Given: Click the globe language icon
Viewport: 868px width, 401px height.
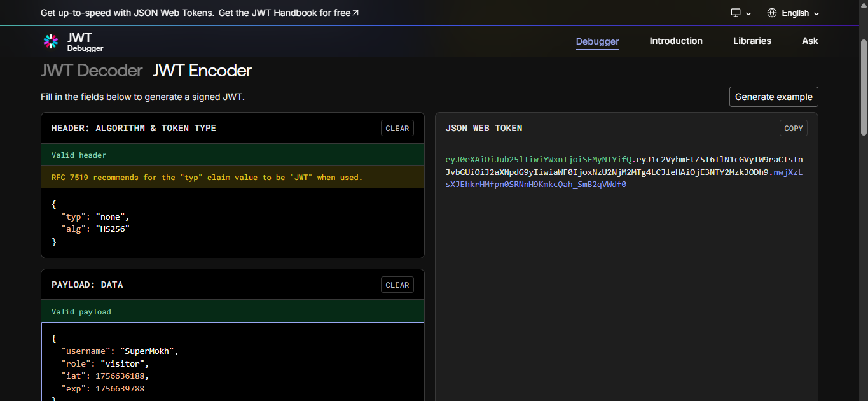Looking at the screenshot, I should click(x=772, y=13).
